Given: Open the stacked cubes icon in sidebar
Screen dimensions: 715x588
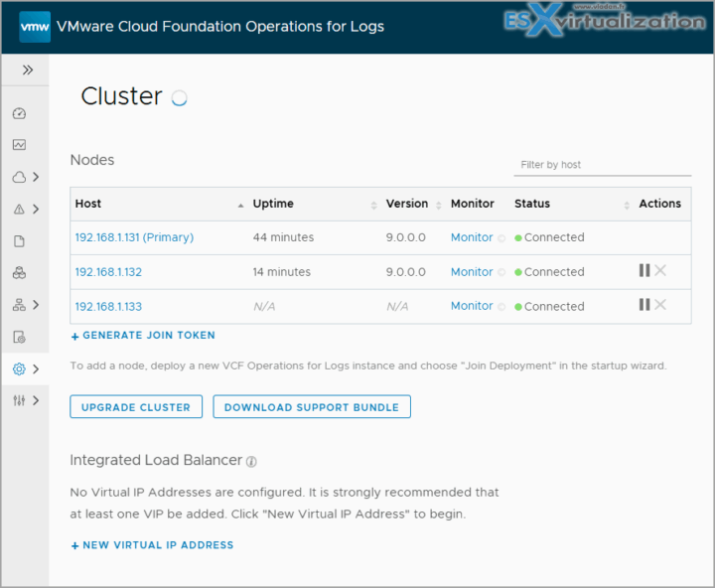Looking at the screenshot, I should pyautogui.click(x=19, y=273).
